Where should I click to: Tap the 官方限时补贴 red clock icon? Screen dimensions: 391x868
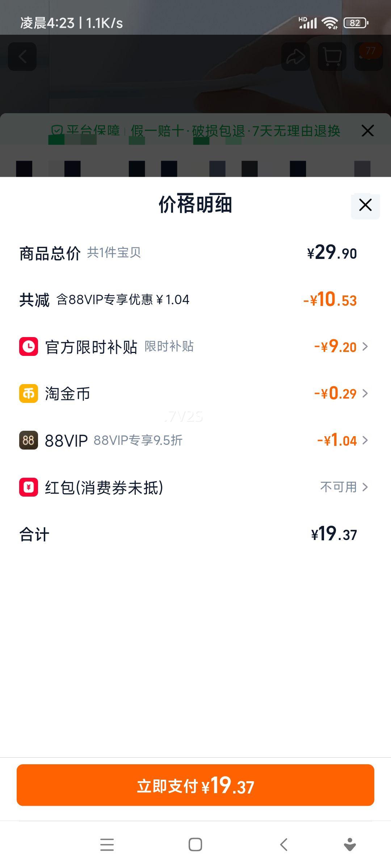pos(29,346)
